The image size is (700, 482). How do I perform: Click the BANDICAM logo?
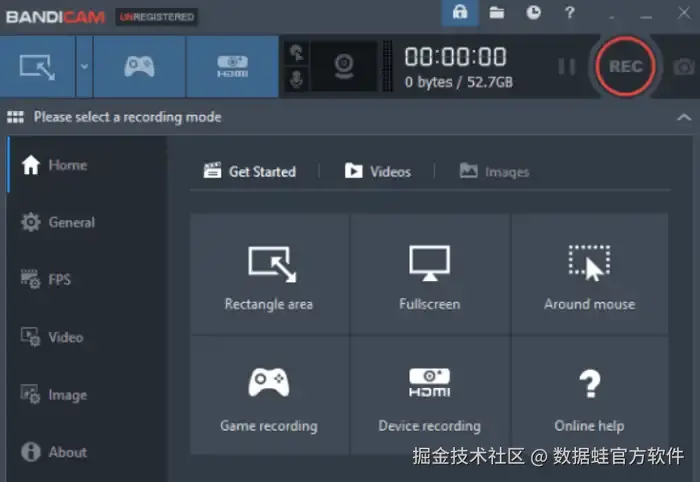(x=55, y=17)
